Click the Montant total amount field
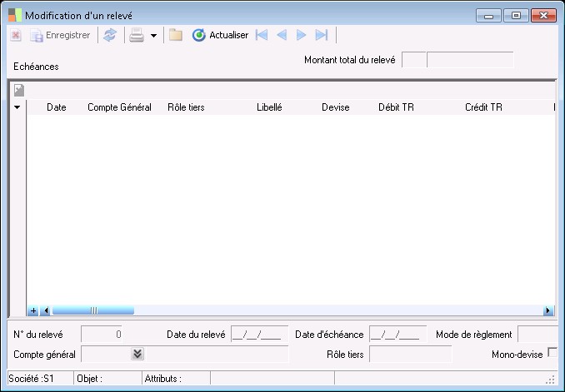Viewport: 565px width, 392px height. point(471,60)
